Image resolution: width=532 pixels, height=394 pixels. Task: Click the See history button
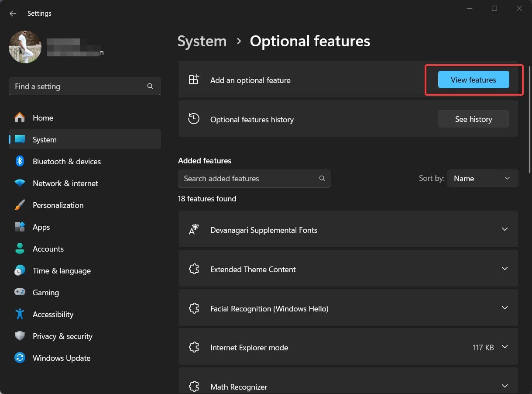click(473, 119)
